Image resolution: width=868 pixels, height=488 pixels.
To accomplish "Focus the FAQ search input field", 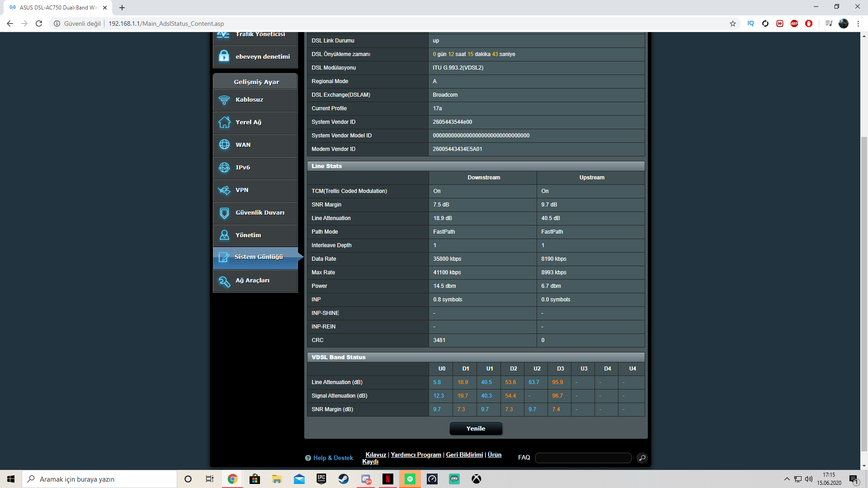I will [583, 458].
